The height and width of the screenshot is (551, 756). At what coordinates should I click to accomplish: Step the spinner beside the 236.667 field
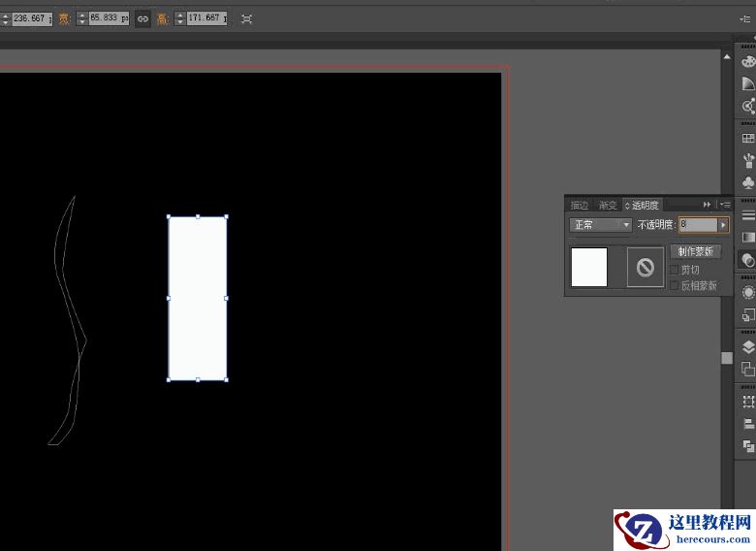point(5,18)
